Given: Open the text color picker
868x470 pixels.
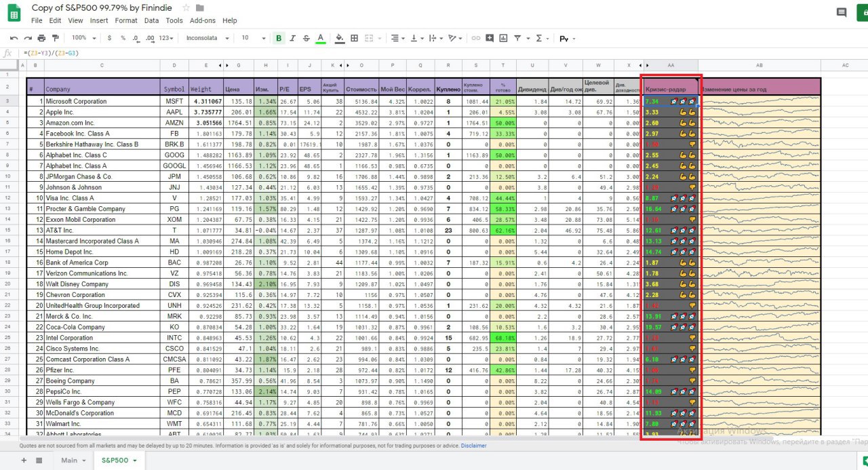Looking at the screenshot, I should [x=321, y=38].
